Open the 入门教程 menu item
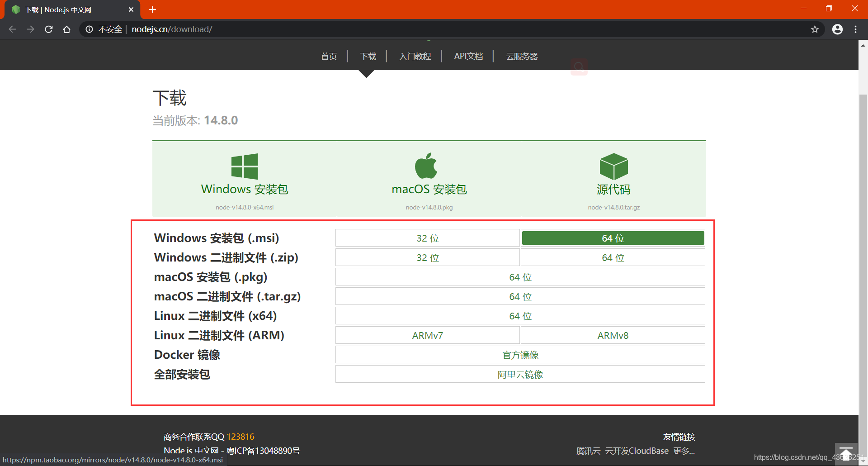Screen dimensions: 868x466 click(x=415, y=57)
